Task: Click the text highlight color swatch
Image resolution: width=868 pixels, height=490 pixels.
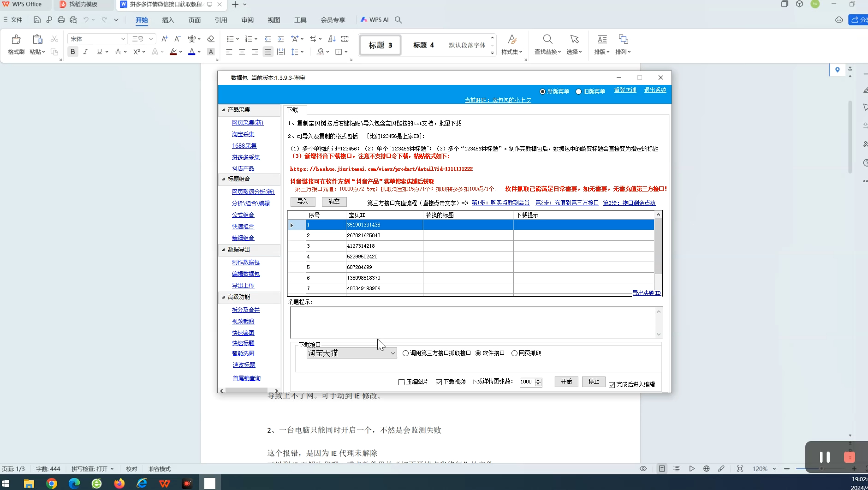Action: (x=173, y=52)
